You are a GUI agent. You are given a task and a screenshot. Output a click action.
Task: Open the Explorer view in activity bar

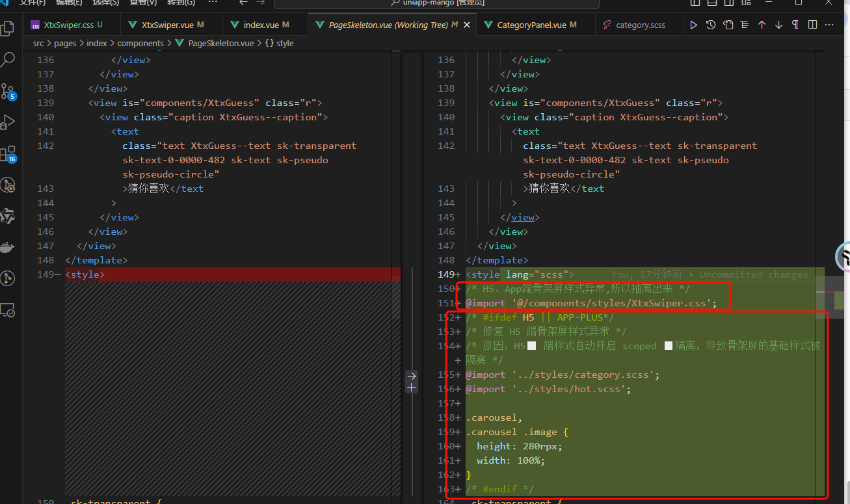coord(8,29)
